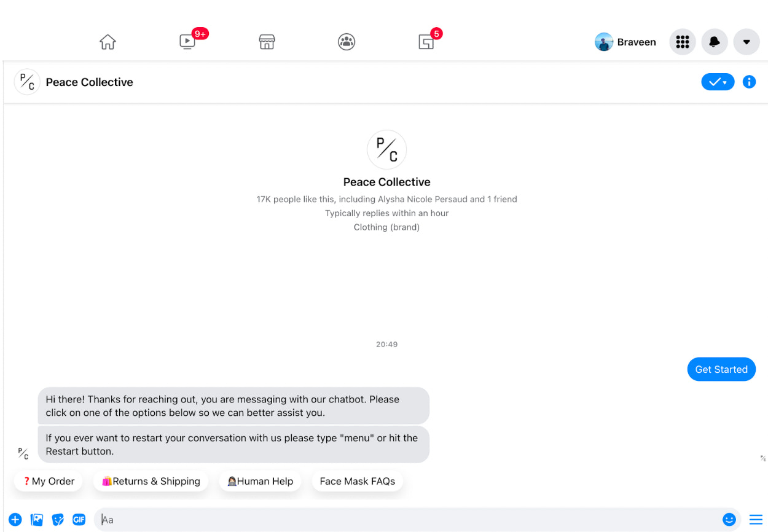Expand the account dropdown arrow
The width and height of the screenshot is (768, 532).
746,42
